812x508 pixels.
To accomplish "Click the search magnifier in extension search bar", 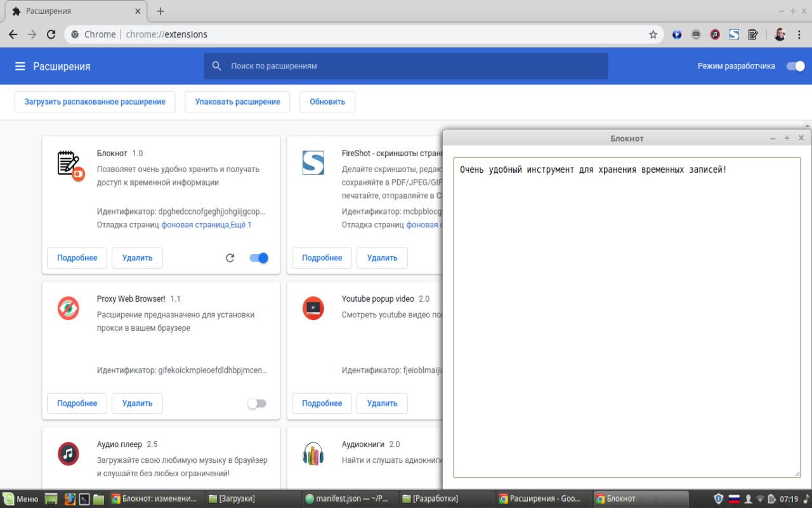I will point(216,65).
